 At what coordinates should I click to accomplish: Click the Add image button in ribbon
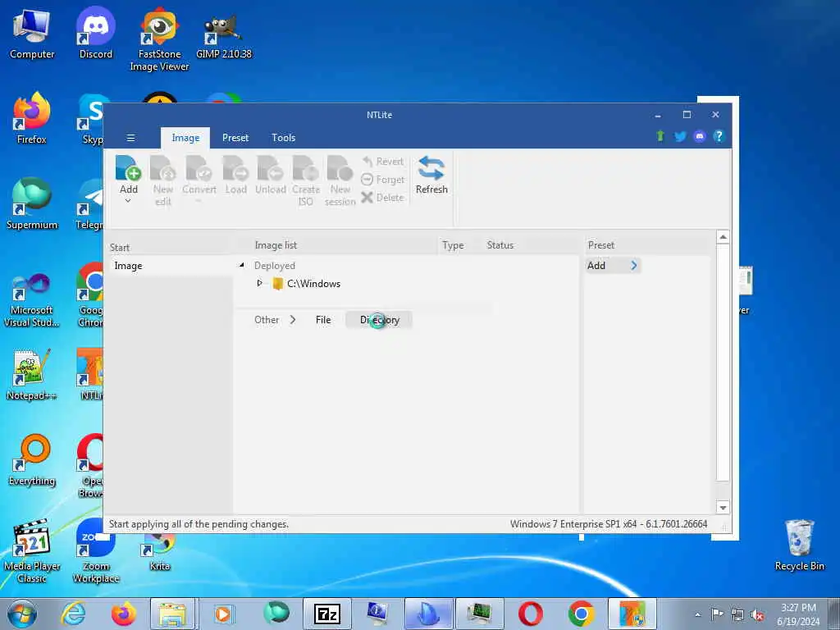click(129, 175)
